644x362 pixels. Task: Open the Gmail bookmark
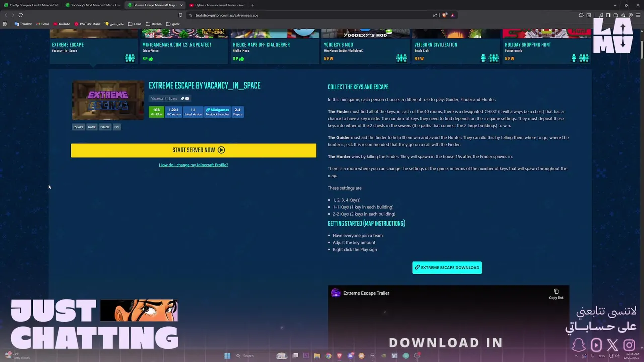click(43, 24)
